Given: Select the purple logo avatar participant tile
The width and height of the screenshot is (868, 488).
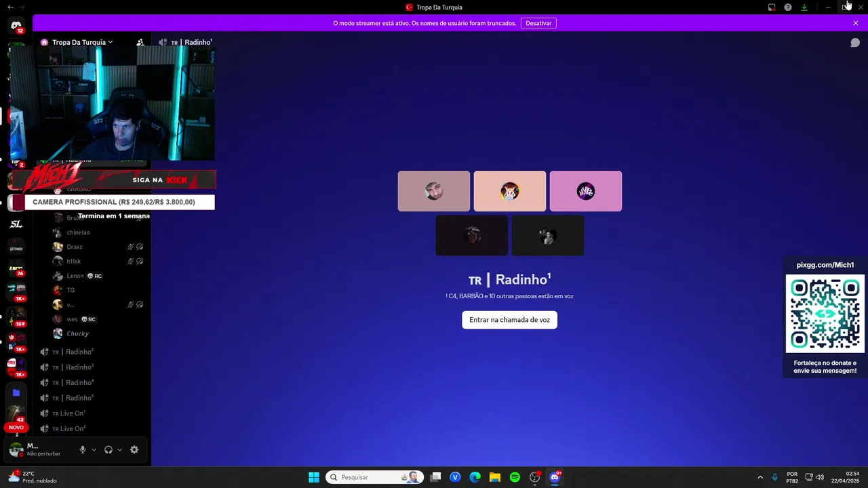Looking at the screenshot, I should (586, 191).
